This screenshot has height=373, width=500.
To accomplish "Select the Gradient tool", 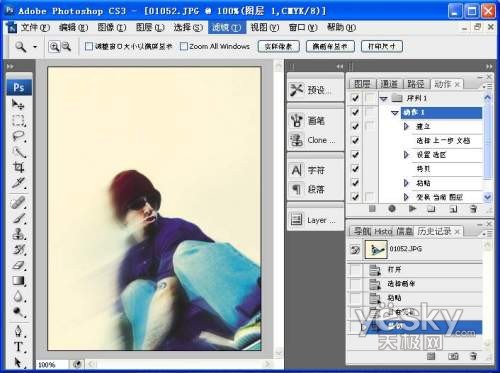I will coord(18,281).
